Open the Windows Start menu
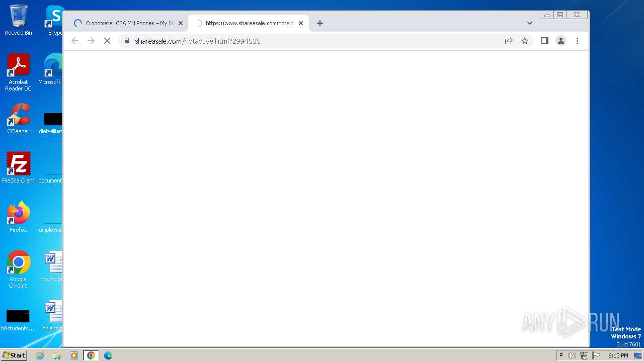644x362 pixels. tap(14, 355)
